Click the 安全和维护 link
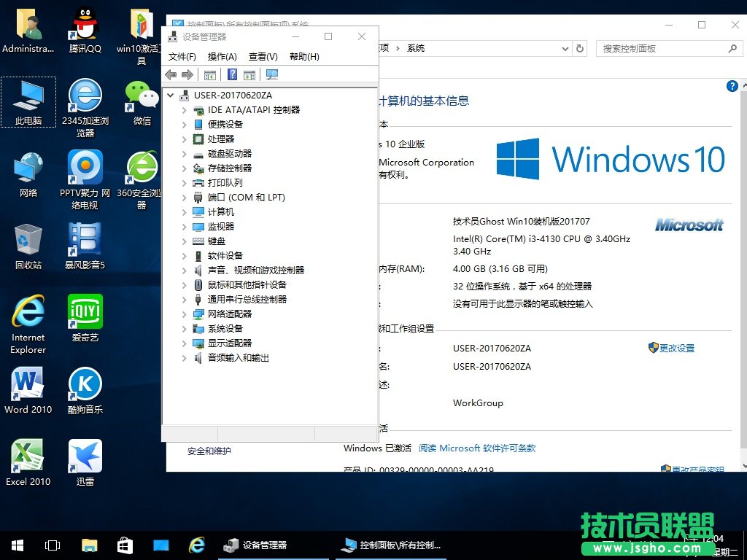This screenshot has width=747, height=560. (209, 451)
